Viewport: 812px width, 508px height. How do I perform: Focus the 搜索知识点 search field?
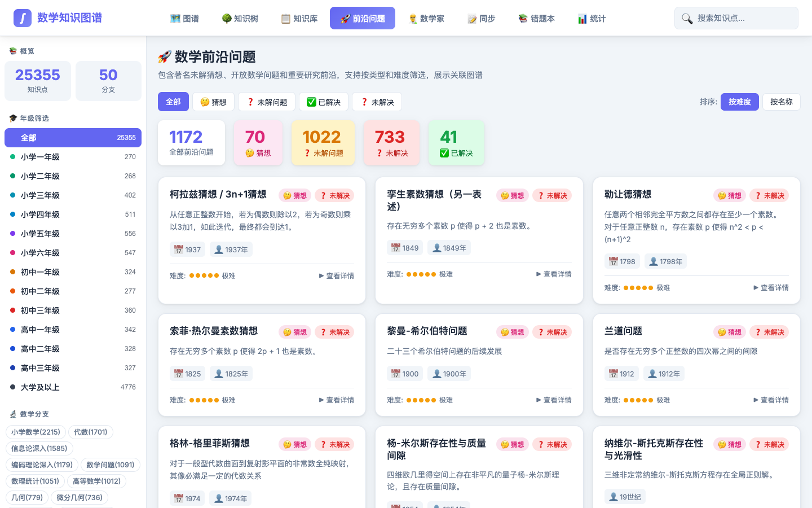tap(736, 18)
